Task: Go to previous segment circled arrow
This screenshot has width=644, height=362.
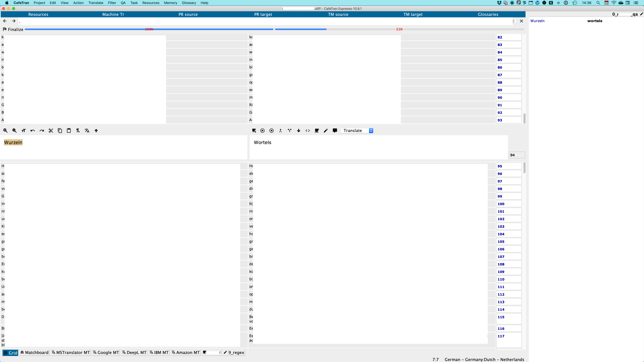Action: [x=262, y=130]
